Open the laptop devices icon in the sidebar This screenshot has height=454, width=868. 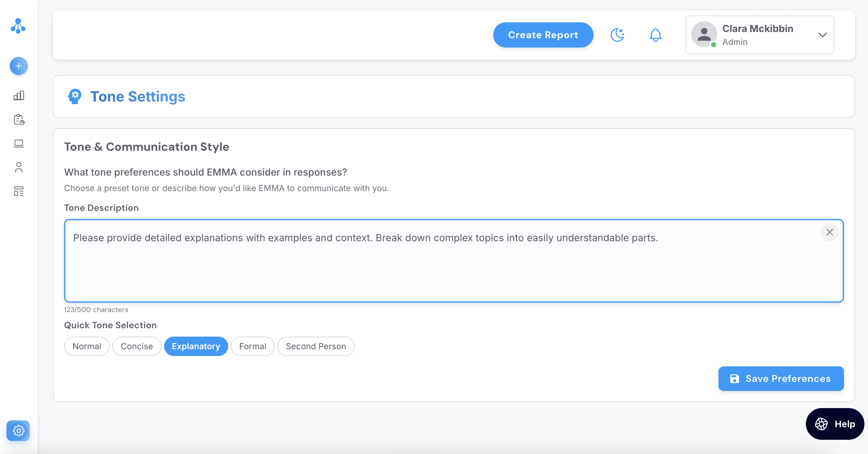pyautogui.click(x=18, y=143)
